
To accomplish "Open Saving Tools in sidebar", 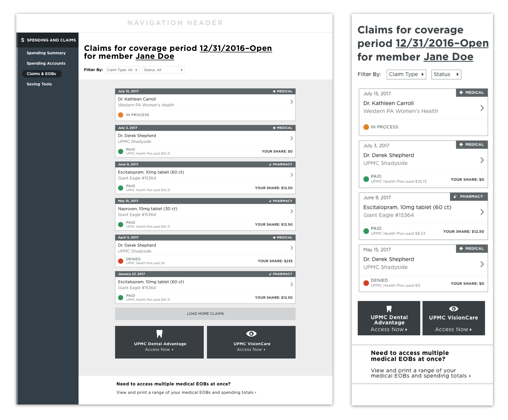I will (x=39, y=84).
